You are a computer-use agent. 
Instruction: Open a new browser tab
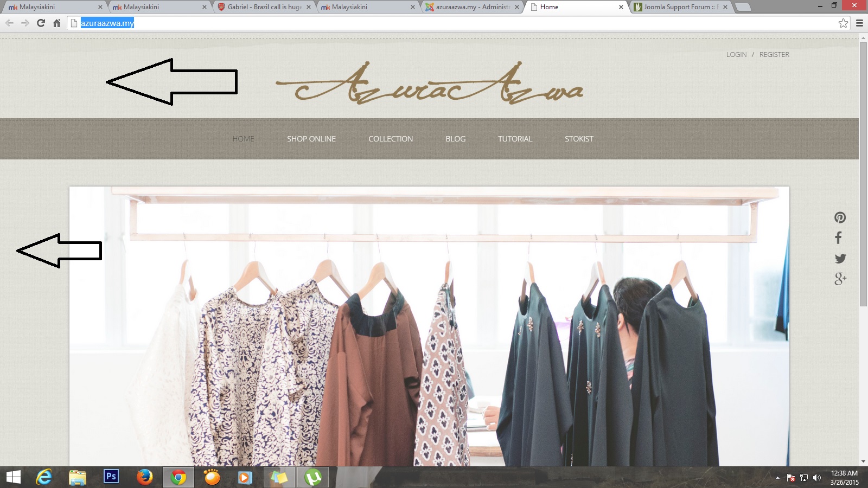click(743, 7)
